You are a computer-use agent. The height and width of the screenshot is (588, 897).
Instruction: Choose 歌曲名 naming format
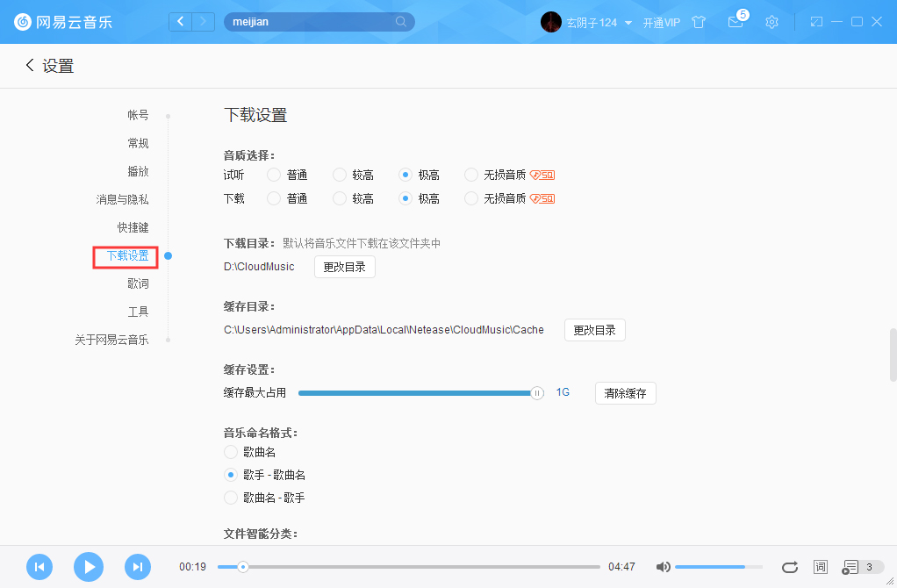(x=229, y=453)
